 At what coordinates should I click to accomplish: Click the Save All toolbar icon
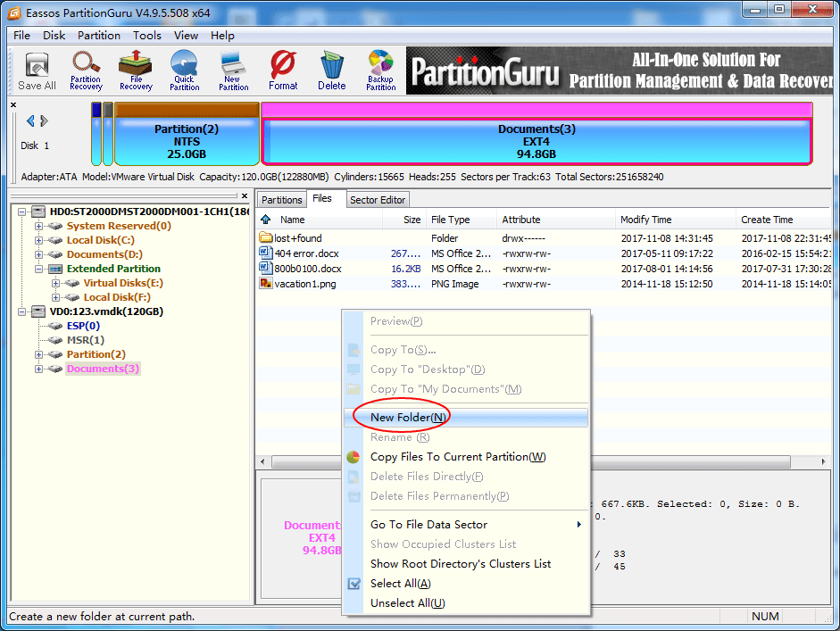pyautogui.click(x=36, y=71)
